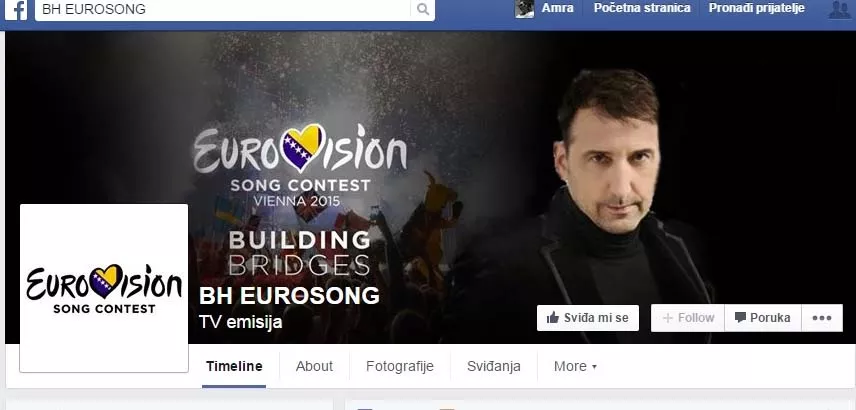This screenshot has width=856, height=410.
Task: Open the Eurovision page profile picture
Action: point(104,288)
